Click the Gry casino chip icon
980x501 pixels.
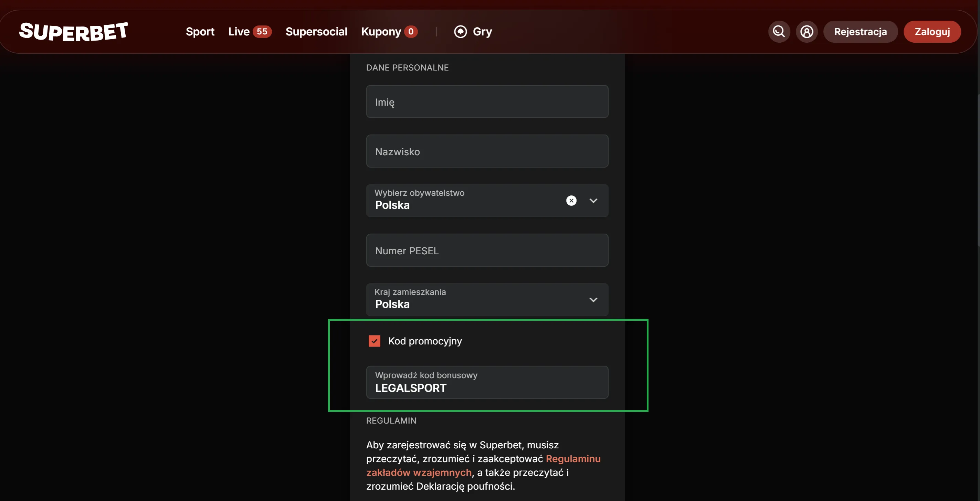460,32
